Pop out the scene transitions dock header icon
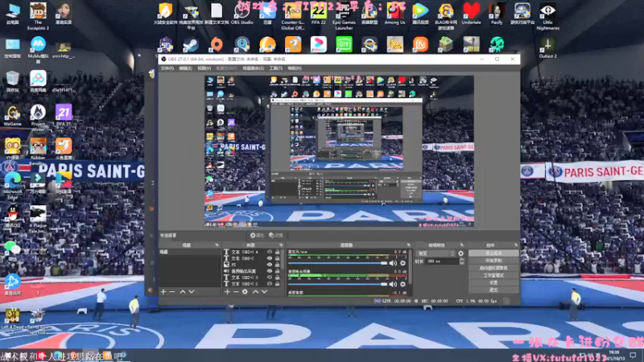Viewport: 644px width, 362px height. point(461,245)
